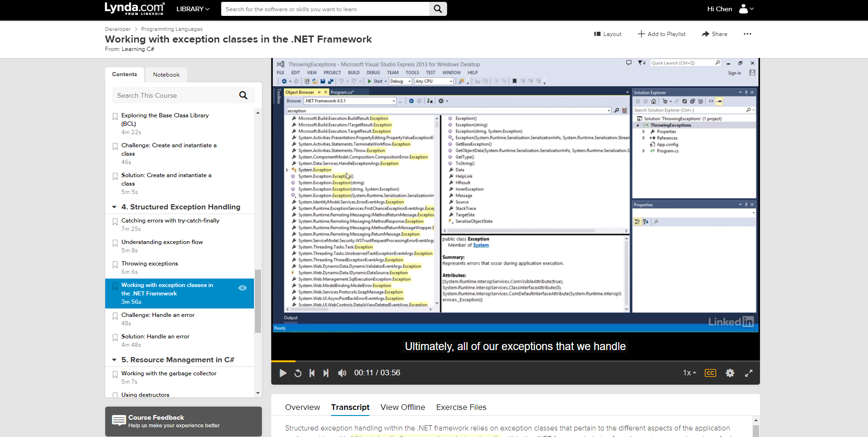Play Catching errors with try-catch-finally
Viewport: 868px width, 437px height.
[x=170, y=221]
